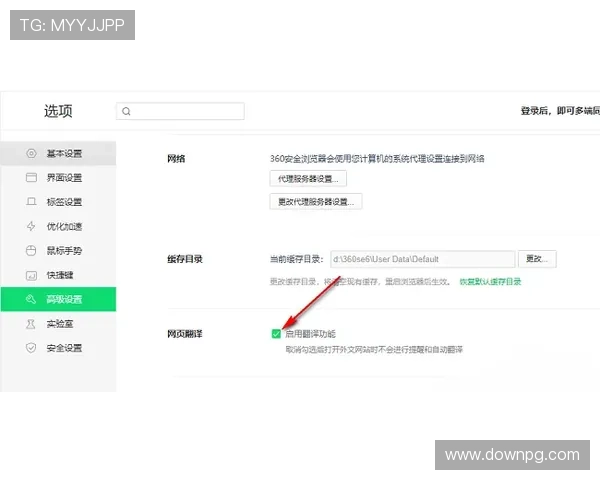The height and width of the screenshot is (480, 600).
Task: Click 更改代理服务器设置... button
Action: point(316,202)
